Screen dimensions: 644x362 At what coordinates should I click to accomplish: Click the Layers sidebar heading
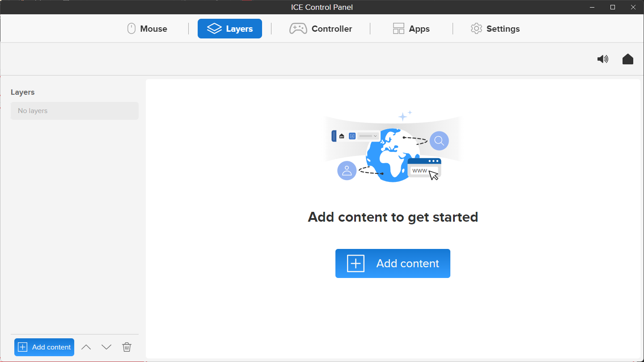click(x=23, y=93)
